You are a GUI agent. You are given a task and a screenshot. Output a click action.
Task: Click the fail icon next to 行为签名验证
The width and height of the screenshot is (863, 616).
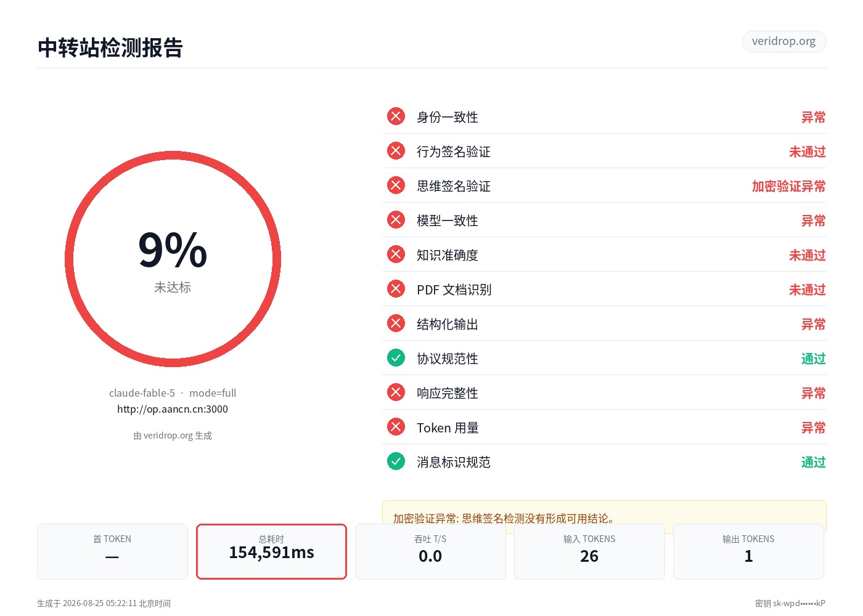pyautogui.click(x=396, y=151)
